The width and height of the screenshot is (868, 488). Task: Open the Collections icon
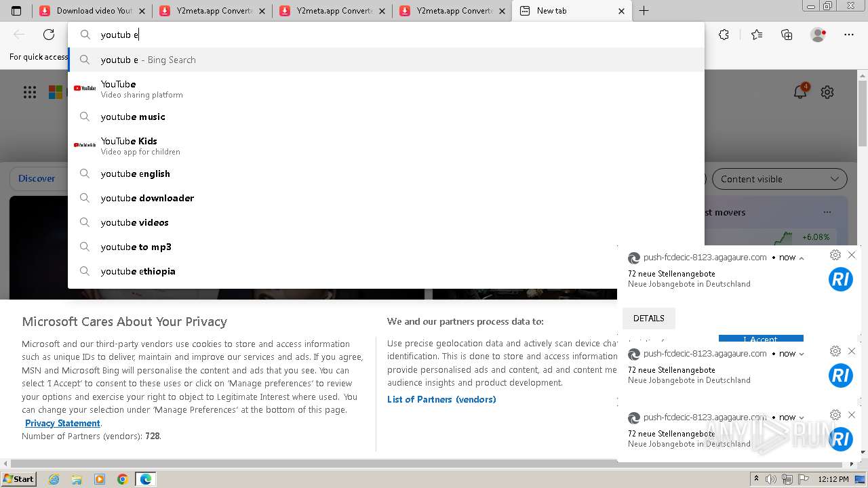coord(787,35)
